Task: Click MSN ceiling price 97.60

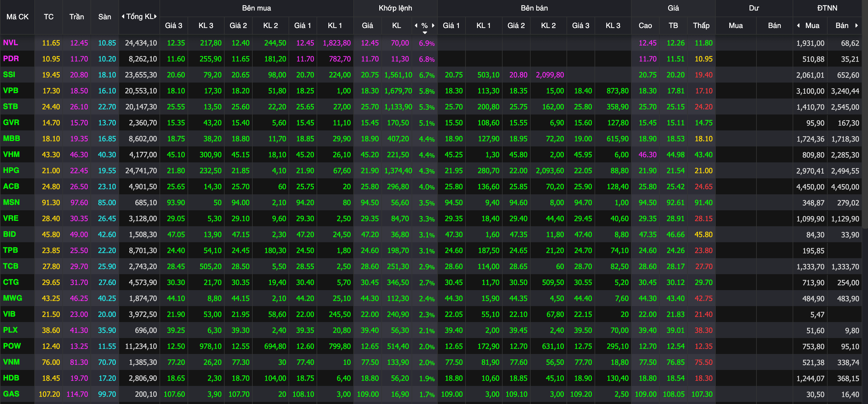Action: click(79, 203)
